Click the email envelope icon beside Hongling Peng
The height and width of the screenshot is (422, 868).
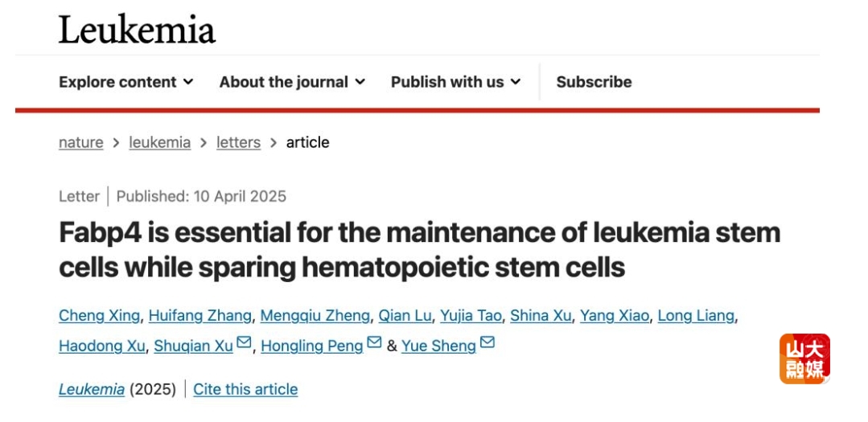374,342
